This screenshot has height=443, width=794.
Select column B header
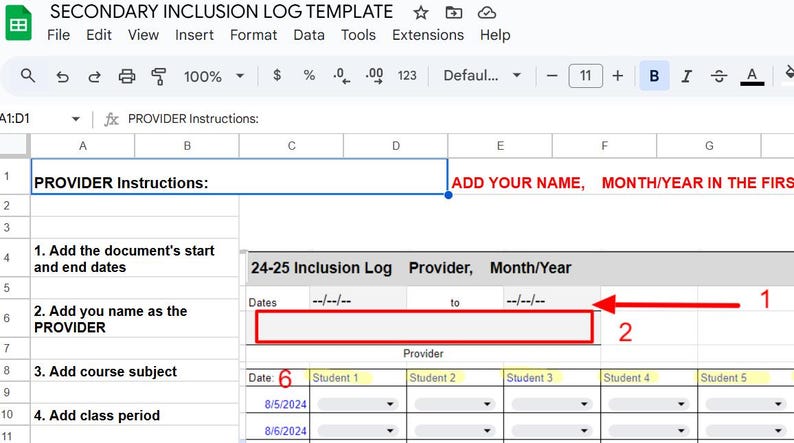pyautogui.click(x=187, y=146)
